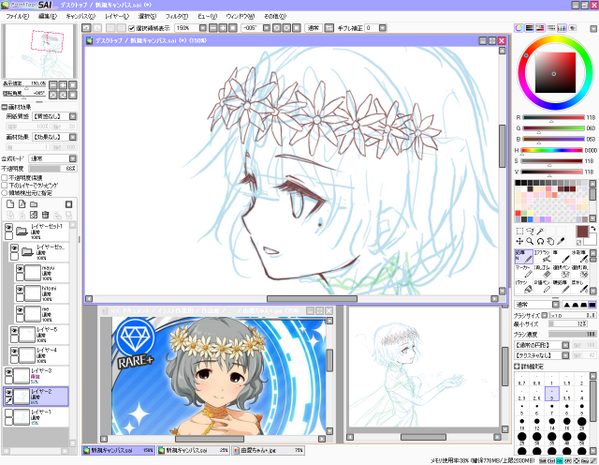
Task: Open the stabilizer (手ブレ補正) dropdown
Action: tap(382, 28)
